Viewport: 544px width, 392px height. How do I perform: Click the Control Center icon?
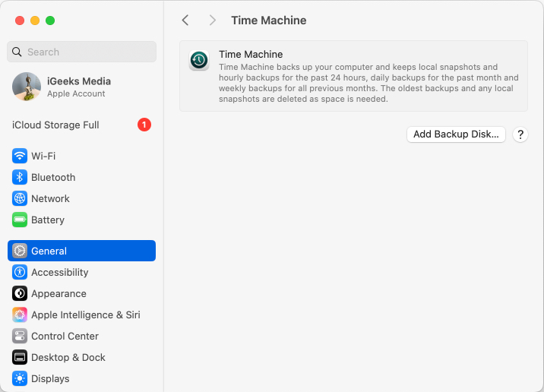click(x=20, y=336)
